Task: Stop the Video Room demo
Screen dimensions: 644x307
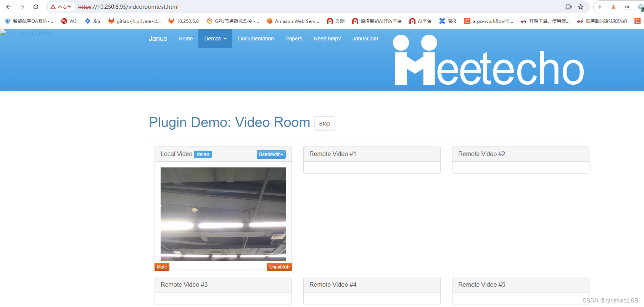Action: 325,124
